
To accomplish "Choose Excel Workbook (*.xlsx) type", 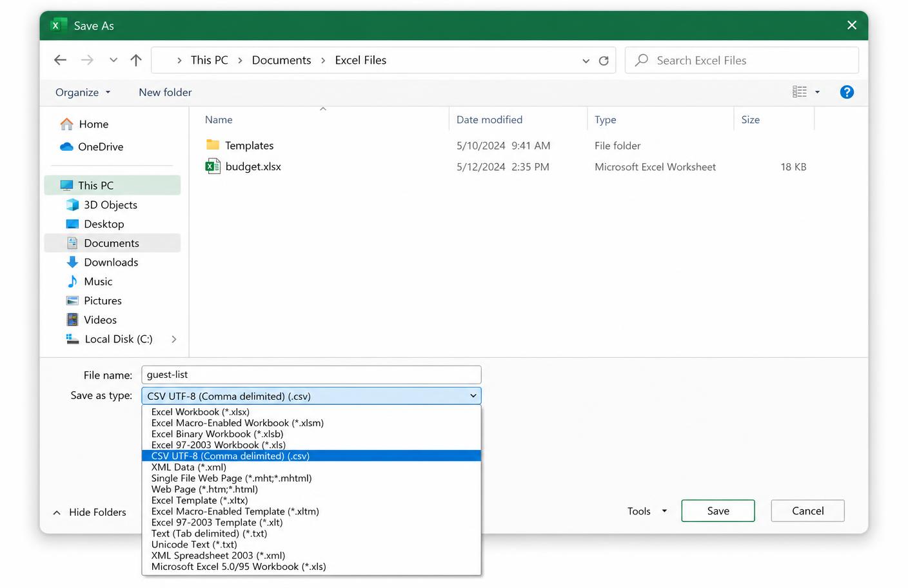I will pyautogui.click(x=311, y=412).
